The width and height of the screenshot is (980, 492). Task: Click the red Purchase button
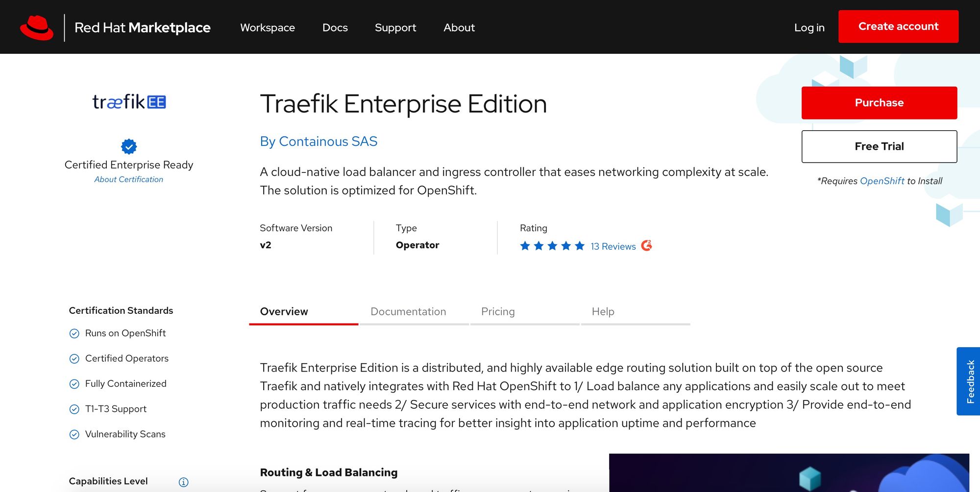(880, 103)
